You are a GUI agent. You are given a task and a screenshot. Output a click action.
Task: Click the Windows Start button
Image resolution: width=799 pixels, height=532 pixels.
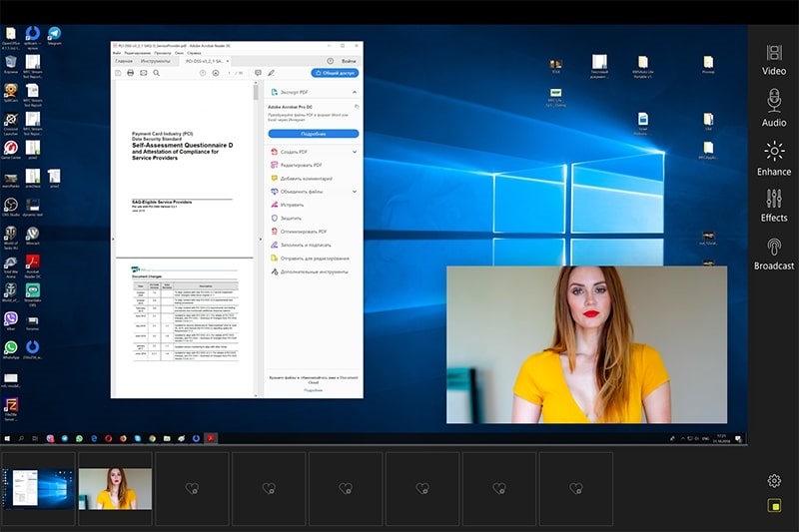(x=7, y=438)
